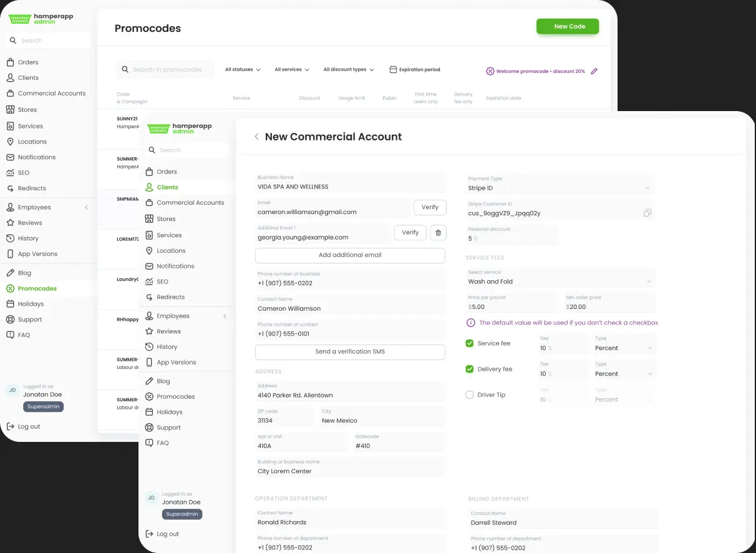Verify cameron.williamson@gmail.com email
This screenshot has height=553, width=756.
(430, 207)
